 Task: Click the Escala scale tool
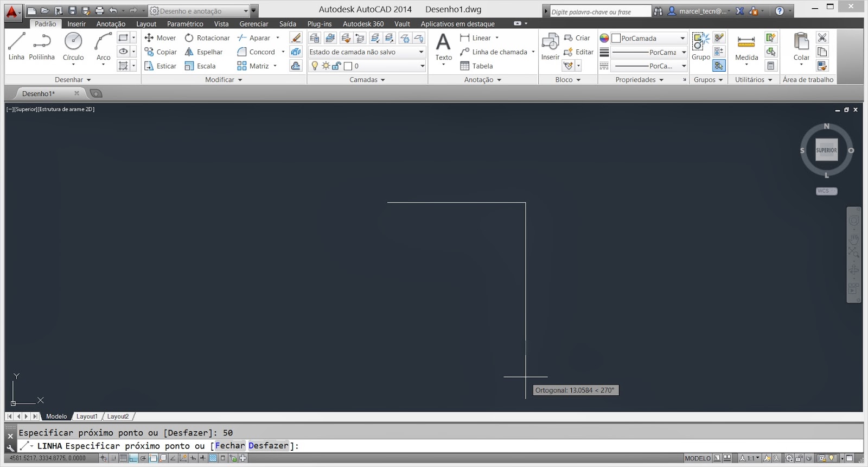click(x=200, y=66)
